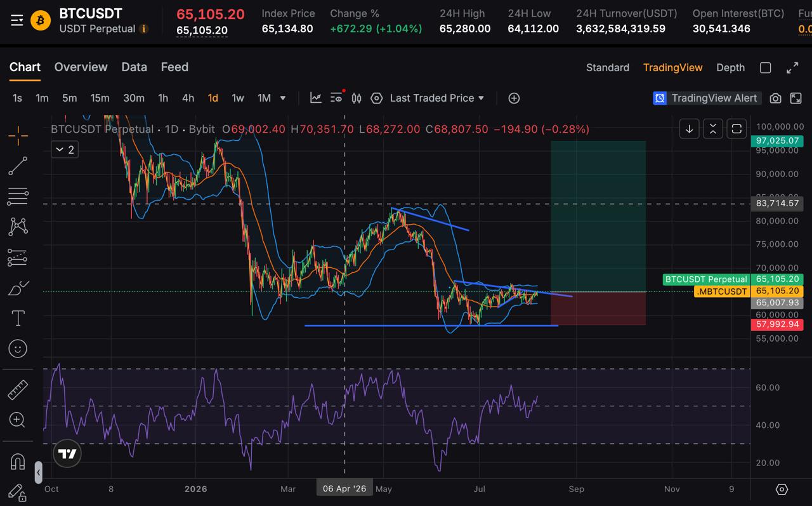Toggle the square checkbox beside Depth
This screenshot has width=812, height=506.
pos(766,68)
